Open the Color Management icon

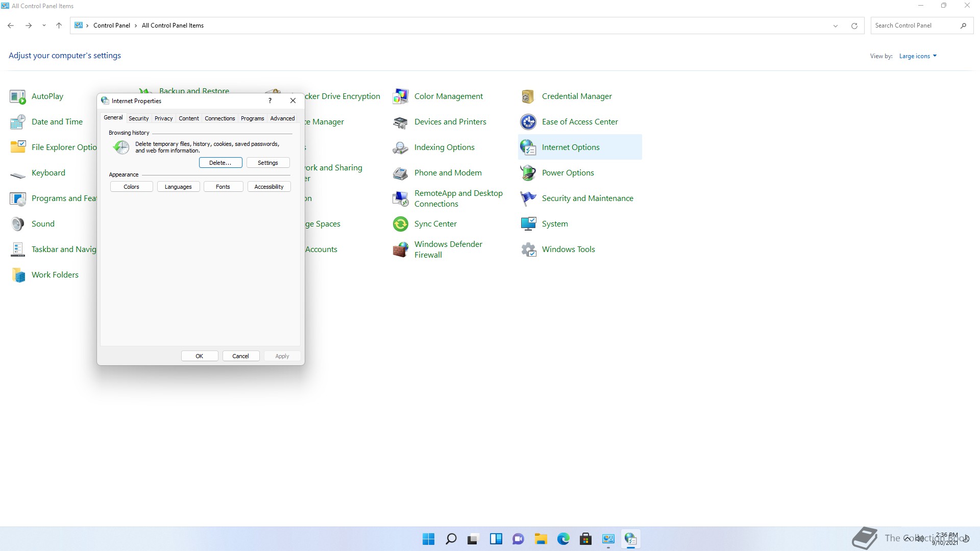(400, 96)
